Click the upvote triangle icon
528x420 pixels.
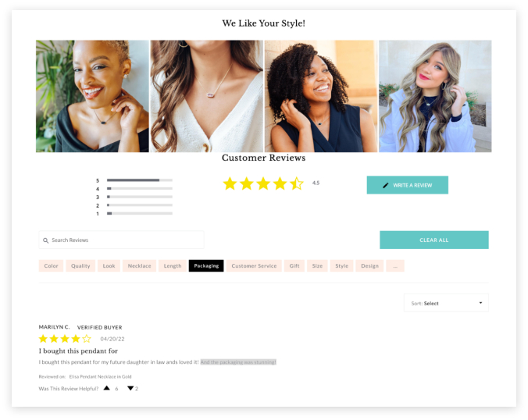tap(107, 388)
